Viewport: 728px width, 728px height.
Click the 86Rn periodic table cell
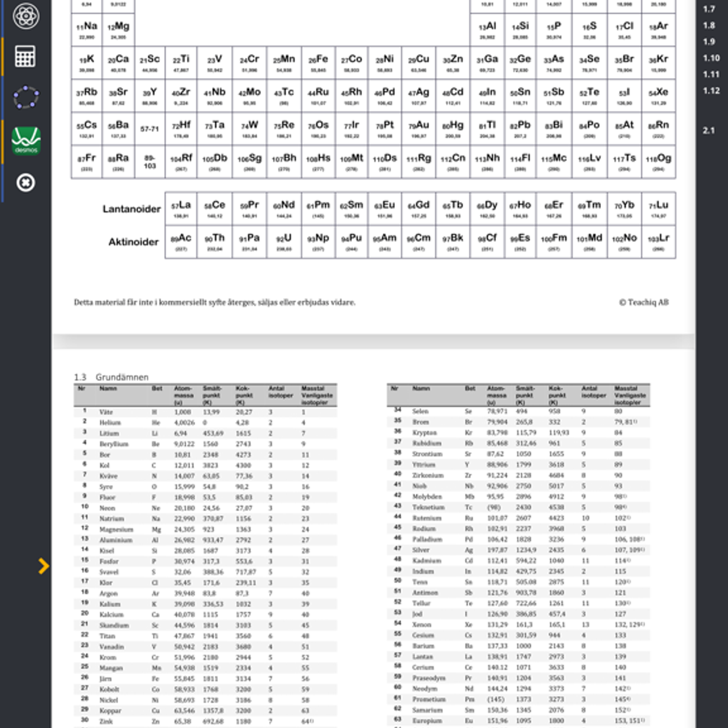click(658, 129)
